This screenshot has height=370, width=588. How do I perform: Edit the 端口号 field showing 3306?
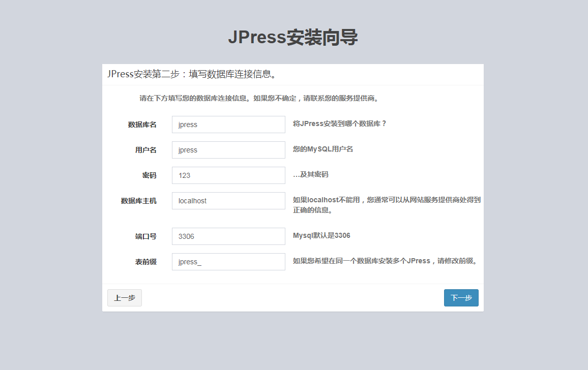tap(228, 236)
